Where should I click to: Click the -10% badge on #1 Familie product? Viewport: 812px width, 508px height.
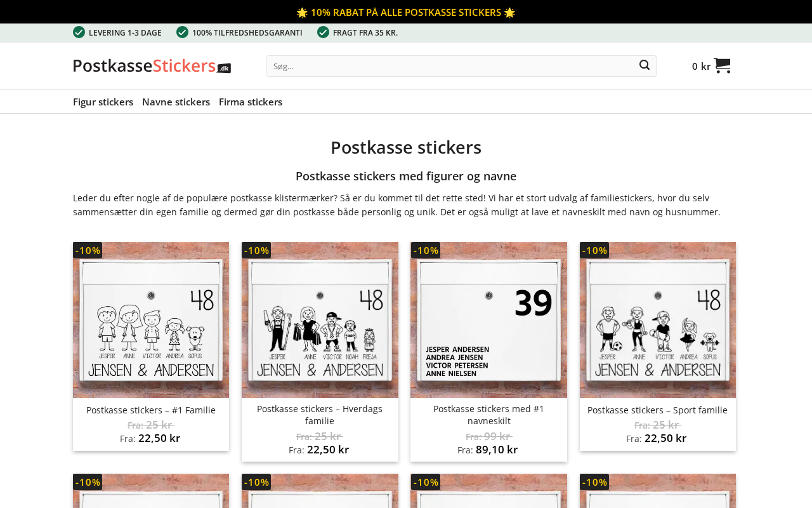coord(88,250)
